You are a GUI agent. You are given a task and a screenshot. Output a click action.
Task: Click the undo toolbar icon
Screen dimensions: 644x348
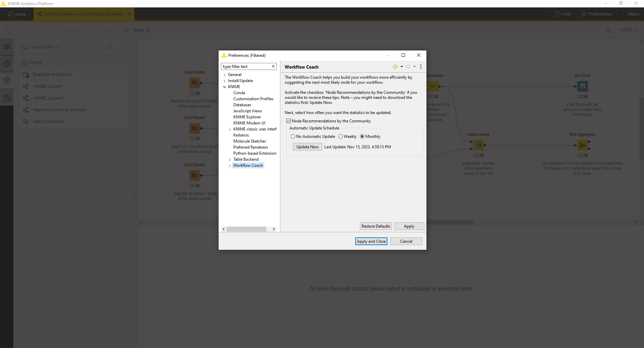(x=31, y=30)
